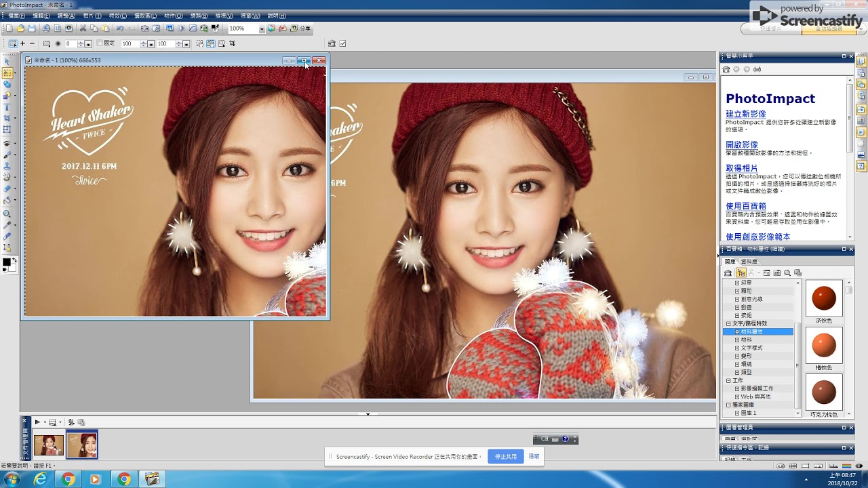This screenshot has width=868, height=488.
Task: Click the foreground black color swatch
Action: 6,262
